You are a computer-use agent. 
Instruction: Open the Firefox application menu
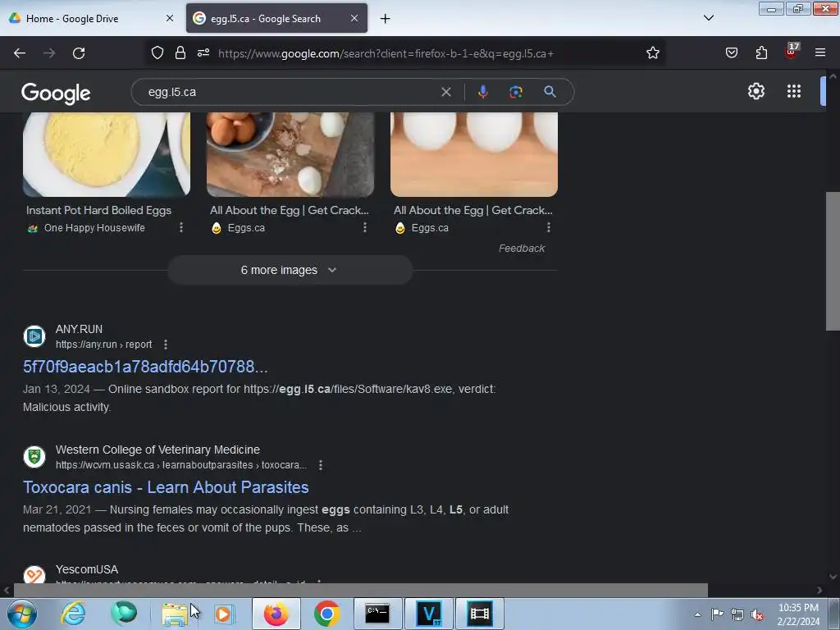(820, 52)
